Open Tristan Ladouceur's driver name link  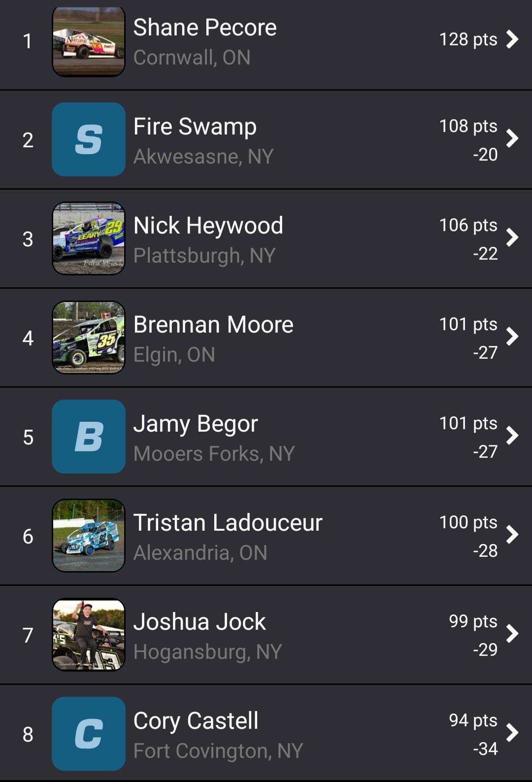228,523
